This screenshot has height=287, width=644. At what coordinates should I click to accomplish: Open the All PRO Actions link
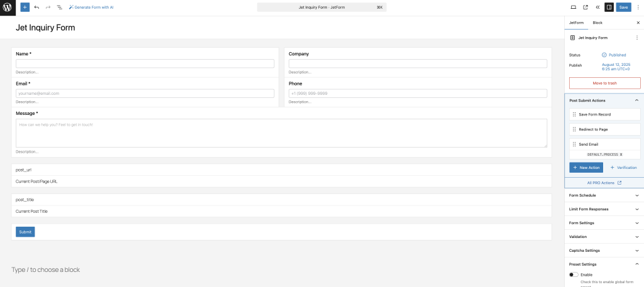[604, 183]
